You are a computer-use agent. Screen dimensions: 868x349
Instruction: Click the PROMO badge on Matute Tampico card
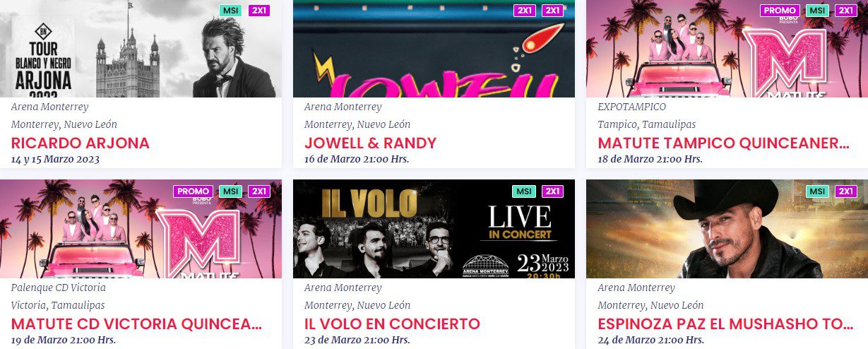(x=780, y=11)
